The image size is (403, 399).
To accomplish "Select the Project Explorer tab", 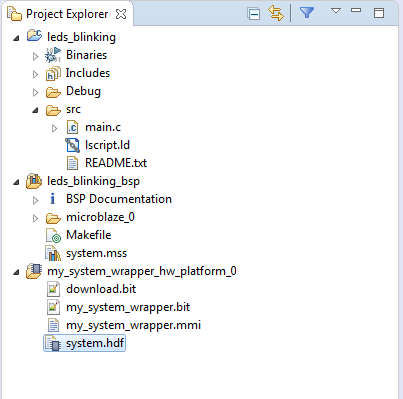I will click(67, 14).
